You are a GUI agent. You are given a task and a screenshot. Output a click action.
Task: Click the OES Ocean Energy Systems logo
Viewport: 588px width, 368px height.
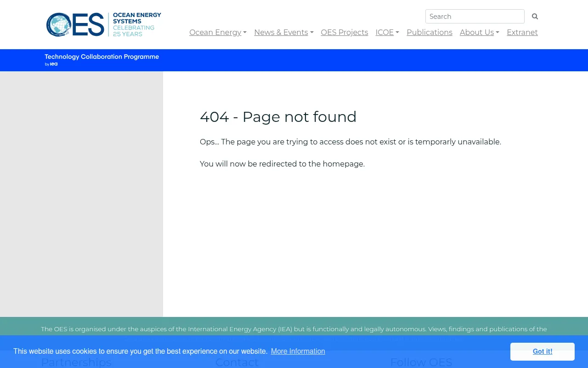point(104,24)
